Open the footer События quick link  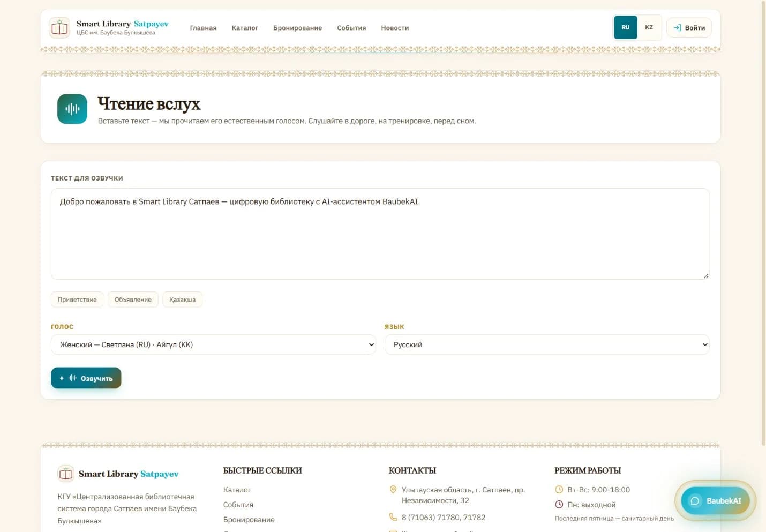(x=238, y=505)
